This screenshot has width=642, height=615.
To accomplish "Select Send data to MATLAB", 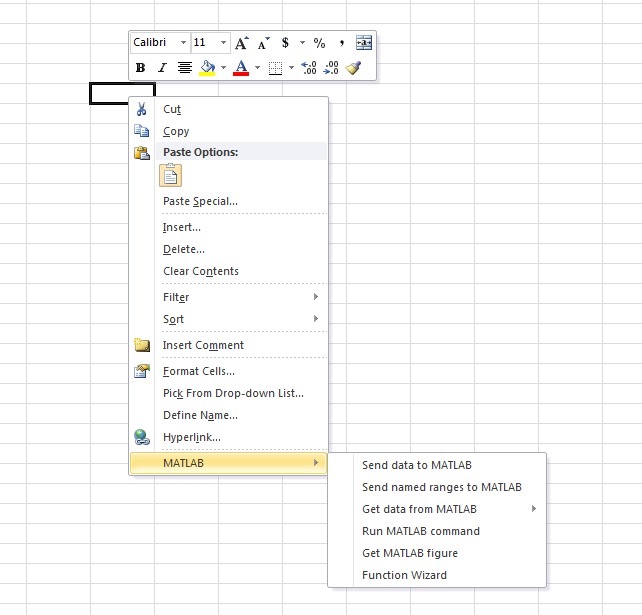I will coord(437,465).
